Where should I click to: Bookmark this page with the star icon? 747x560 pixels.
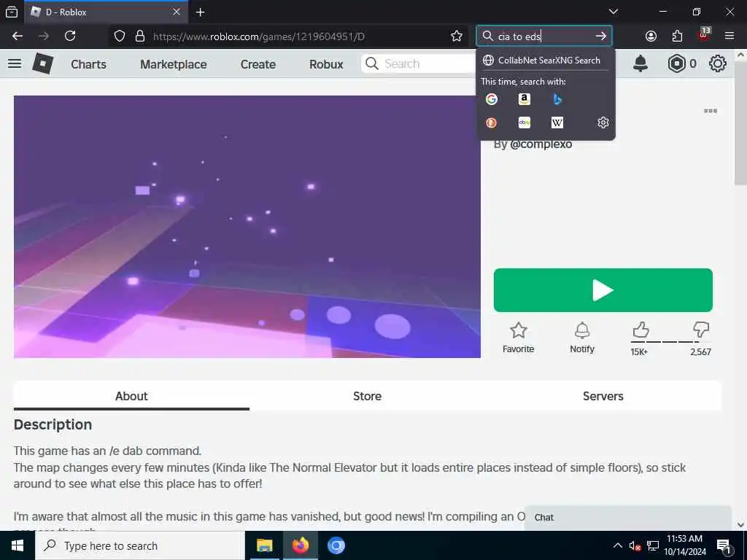(457, 36)
